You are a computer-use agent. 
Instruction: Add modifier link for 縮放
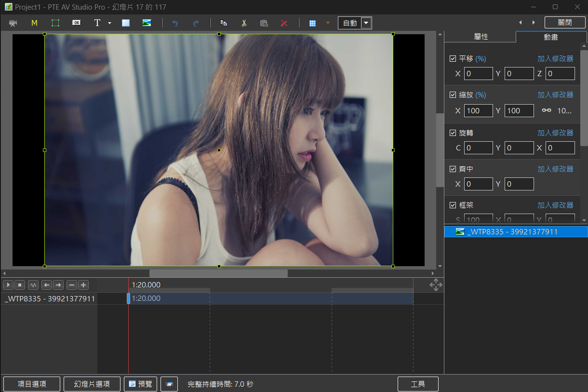click(x=555, y=95)
